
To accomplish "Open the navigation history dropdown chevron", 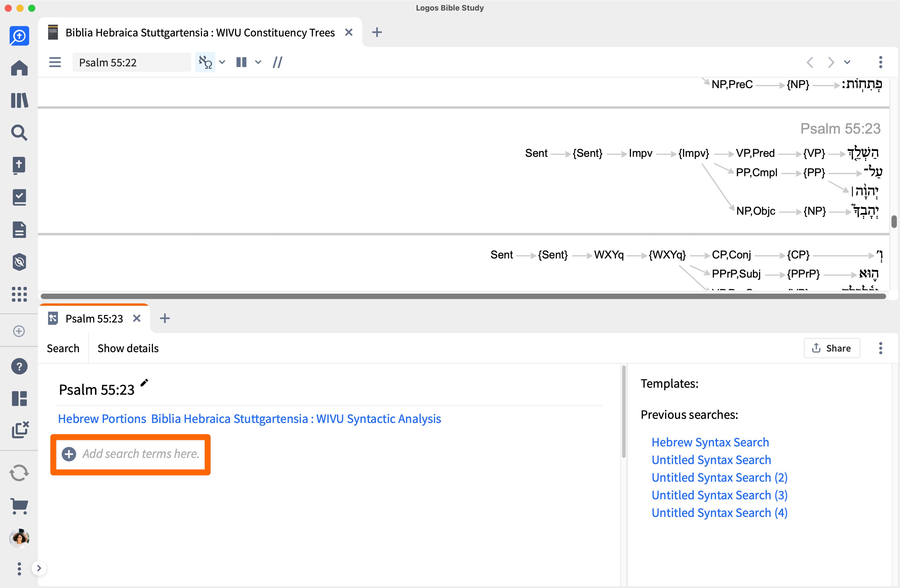I will pyautogui.click(x=847, y=62).
